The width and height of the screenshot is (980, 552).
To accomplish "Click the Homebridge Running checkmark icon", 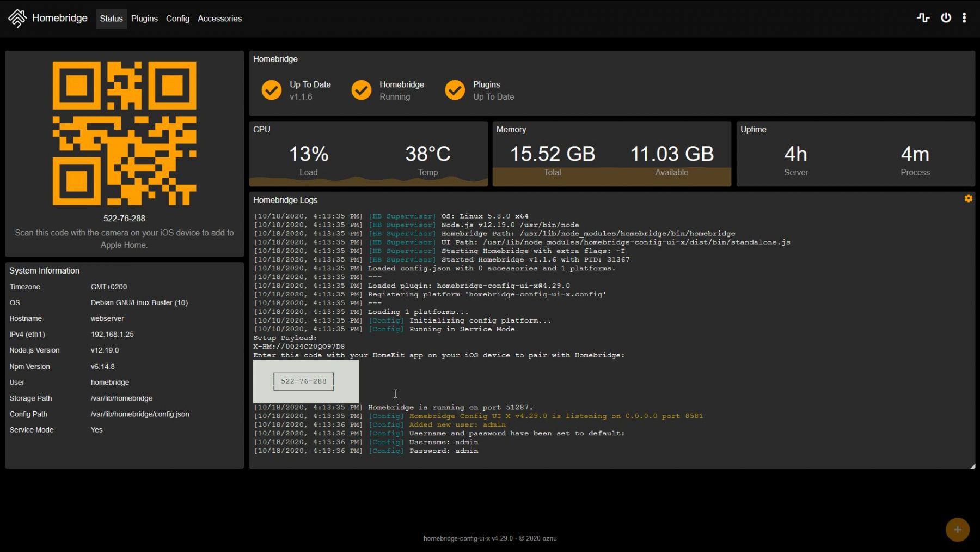I will click(361, 90).
